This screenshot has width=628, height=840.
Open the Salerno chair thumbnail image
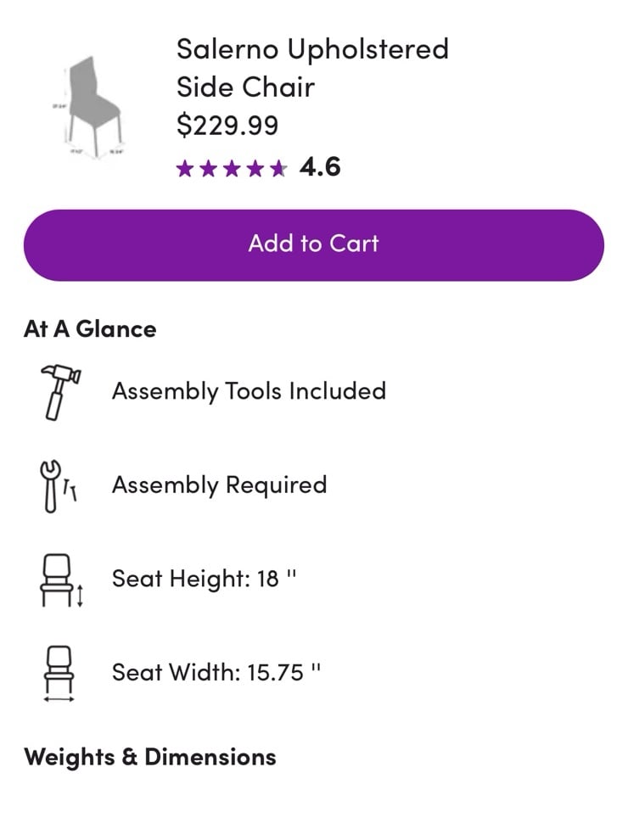coord(89,106)
